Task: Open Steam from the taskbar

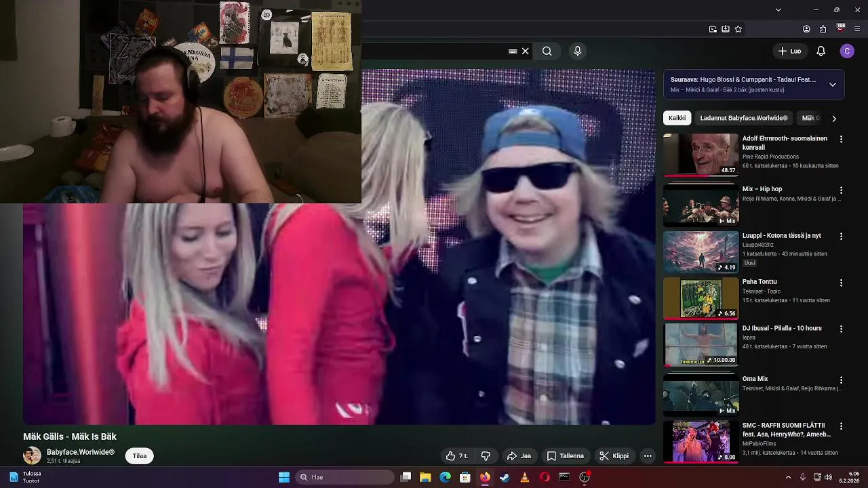Action: coord(505,477)
